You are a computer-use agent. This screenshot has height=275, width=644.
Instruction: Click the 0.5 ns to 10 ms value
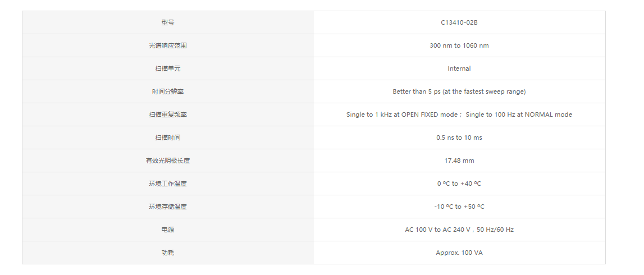click(459, 137)
